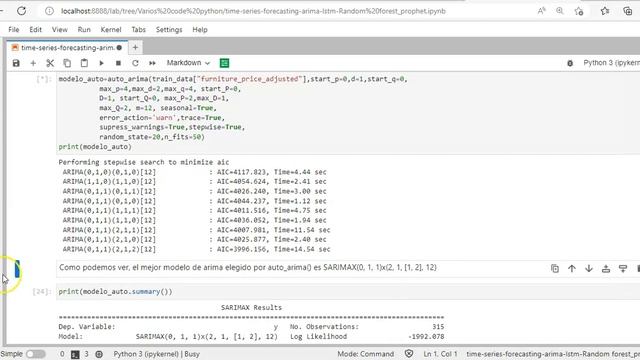Open the Edit menu

pyautogui.click(x=36, y=29)
